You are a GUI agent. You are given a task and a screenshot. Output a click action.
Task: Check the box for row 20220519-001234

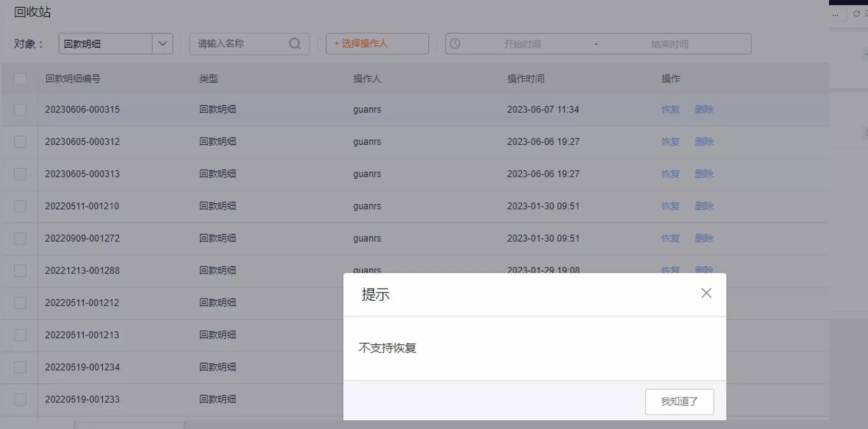(x=20, y=367)
